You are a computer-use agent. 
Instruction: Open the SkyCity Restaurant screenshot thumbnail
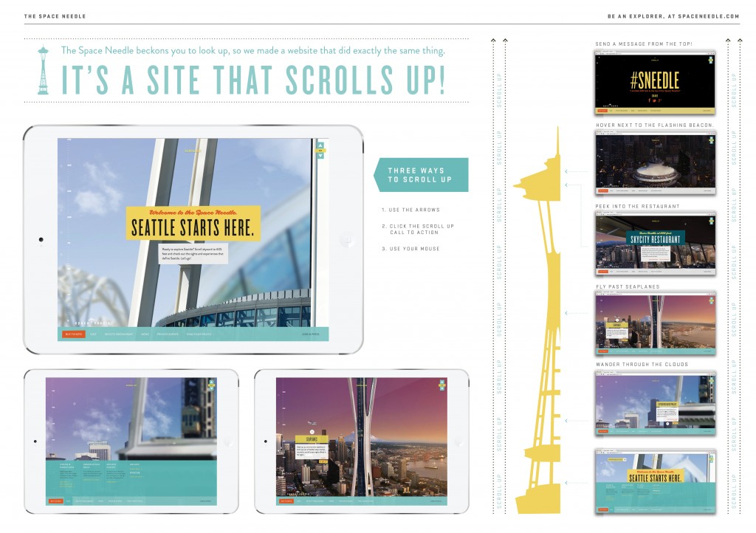click(655, 244)
